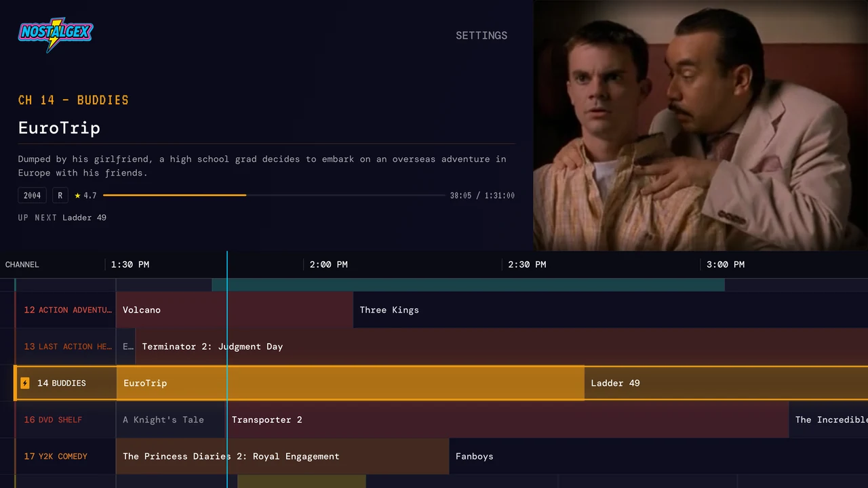This screenshot has width=868, height=488.
Task: Click the Nostalgex lightning bolt logo
Action: [56, 35]
